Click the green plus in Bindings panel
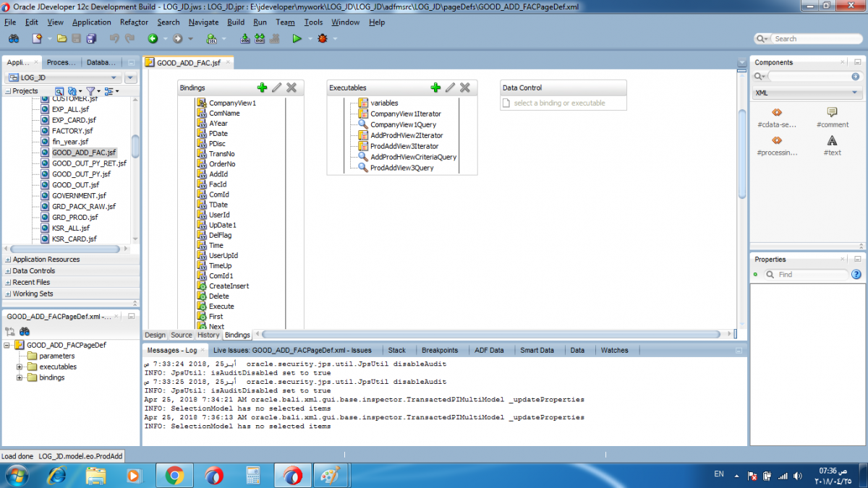868x488 pixels. coord(262,87)
